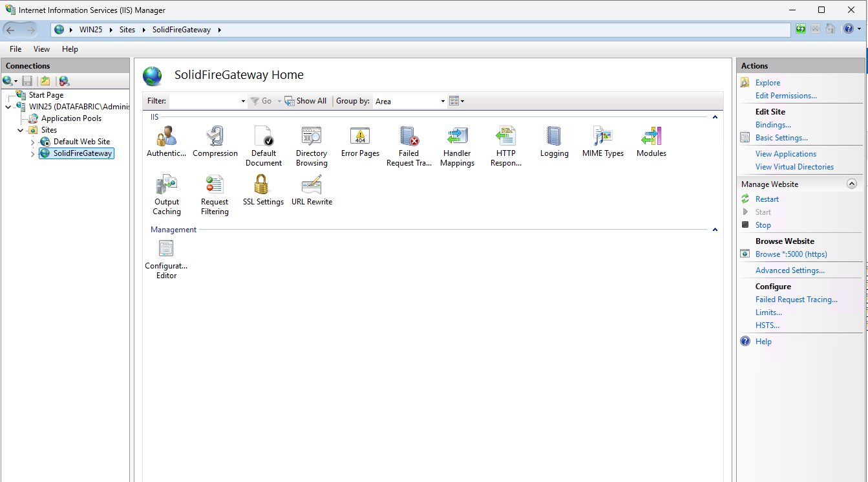
Task: Click Basic Settings... action
Action: pyautogui.click(x=781, y=138)
